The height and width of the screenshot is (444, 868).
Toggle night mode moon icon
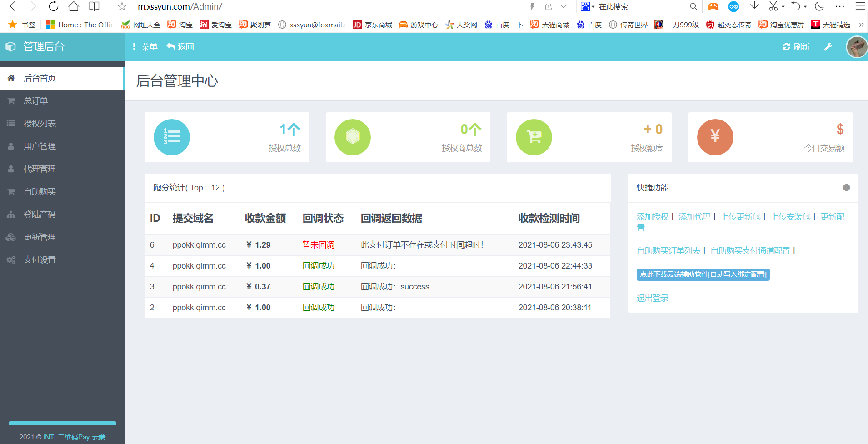[x=819, y=6]
